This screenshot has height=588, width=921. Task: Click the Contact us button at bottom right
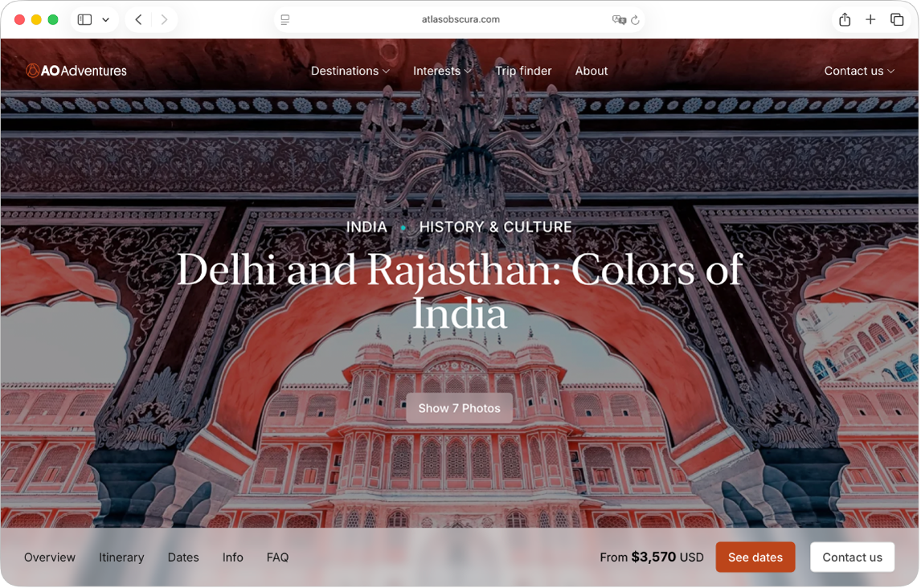coord(852,557)
